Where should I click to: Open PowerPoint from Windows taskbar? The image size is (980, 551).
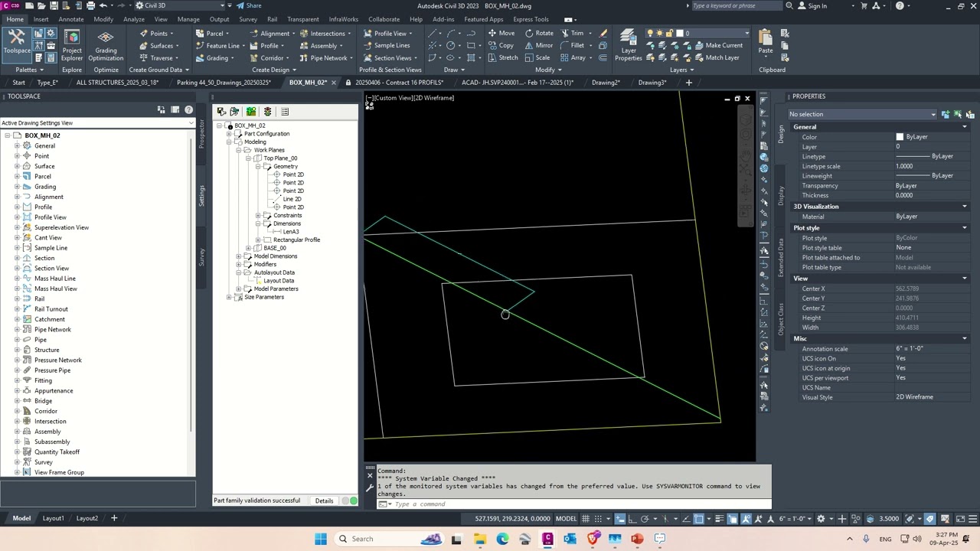click(637, 539)
